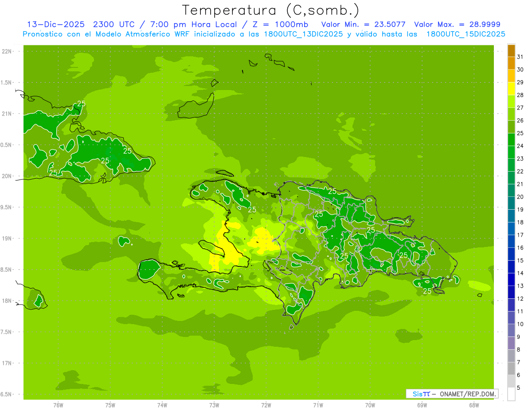The image size is (532, 411).
Task: Click legend value '31' on color scale
Action: (520, 57)
